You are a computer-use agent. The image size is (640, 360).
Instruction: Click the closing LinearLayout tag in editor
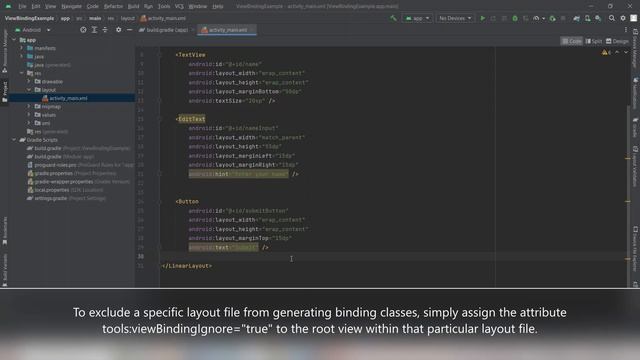point(187,266)
